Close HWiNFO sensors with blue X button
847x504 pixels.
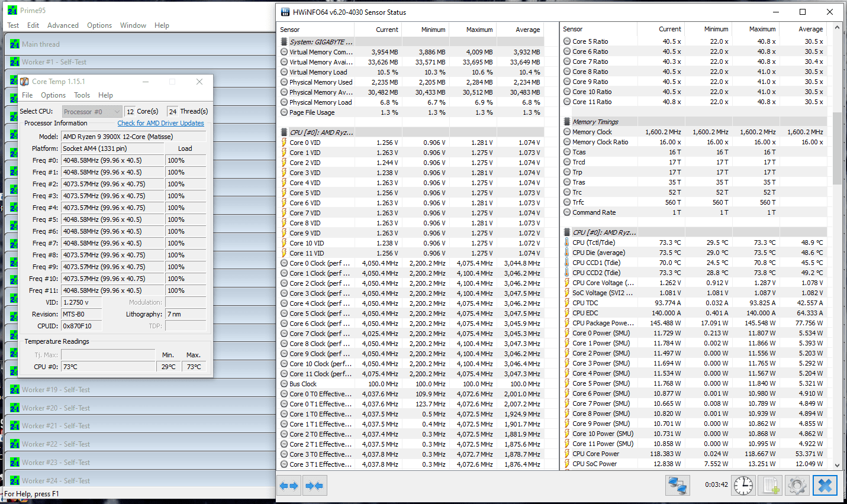click(825, 486)
